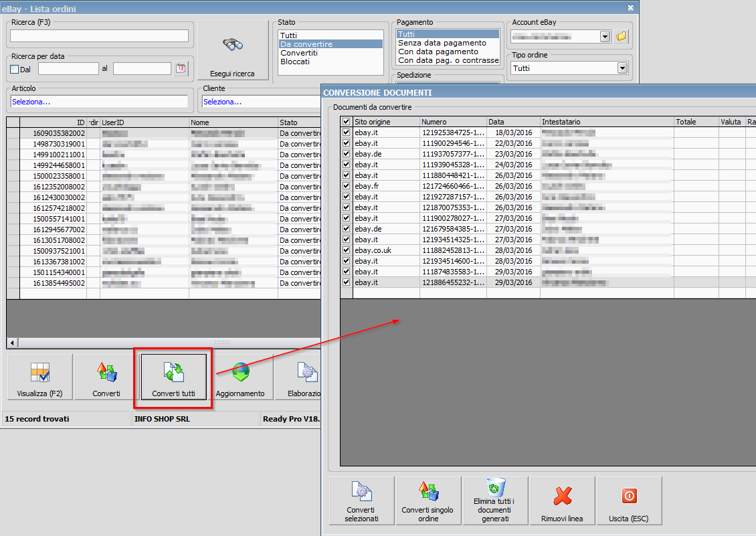The image size is (756, 536).
Task: Select Senza data pagamento option
Action: pyautogui.click(x=448, y=43)
